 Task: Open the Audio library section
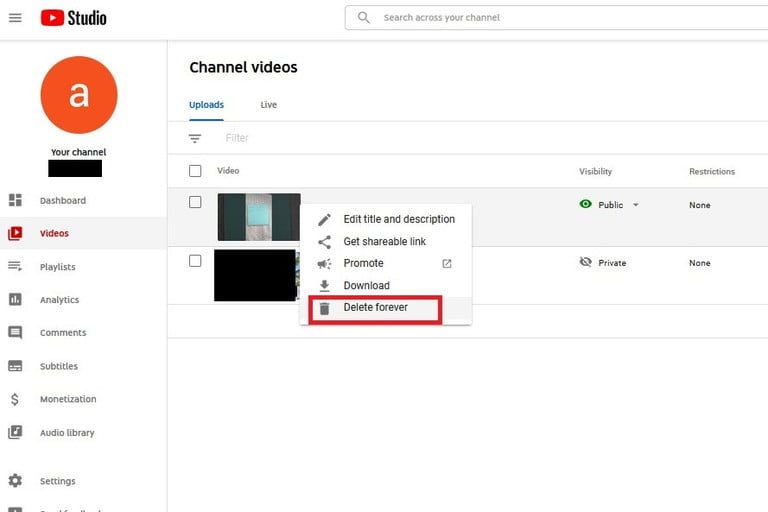point(66,433)
